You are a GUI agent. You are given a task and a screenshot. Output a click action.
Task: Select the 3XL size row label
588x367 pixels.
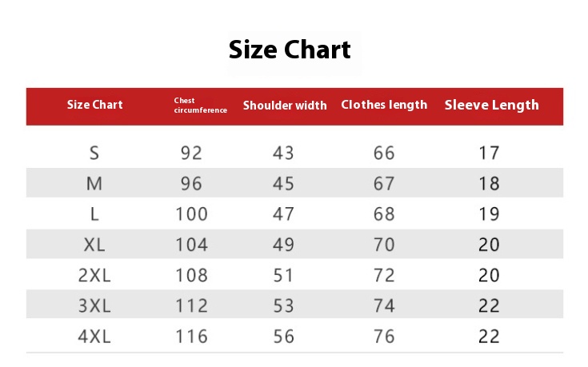tap(94, 306)
